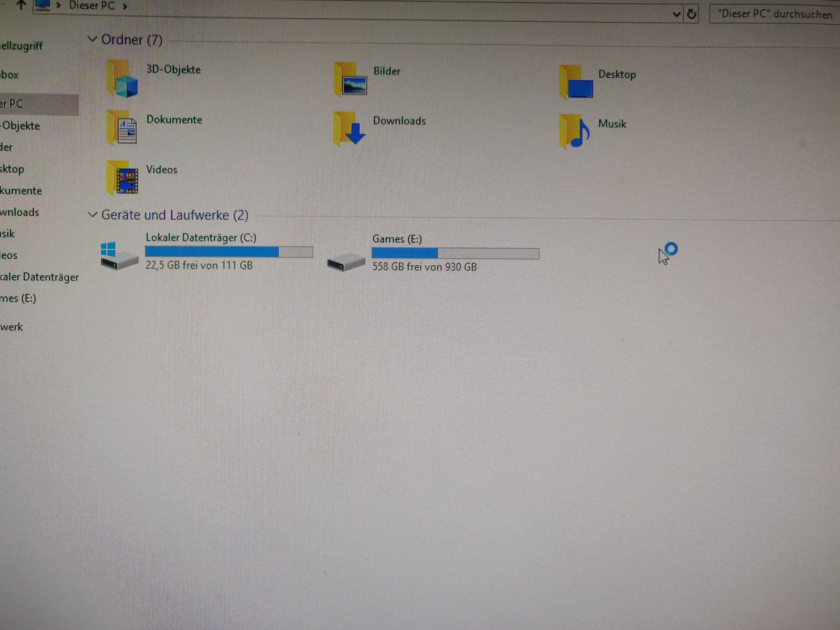
Task: Open the Videos folder icon
Action: (122, 178)
